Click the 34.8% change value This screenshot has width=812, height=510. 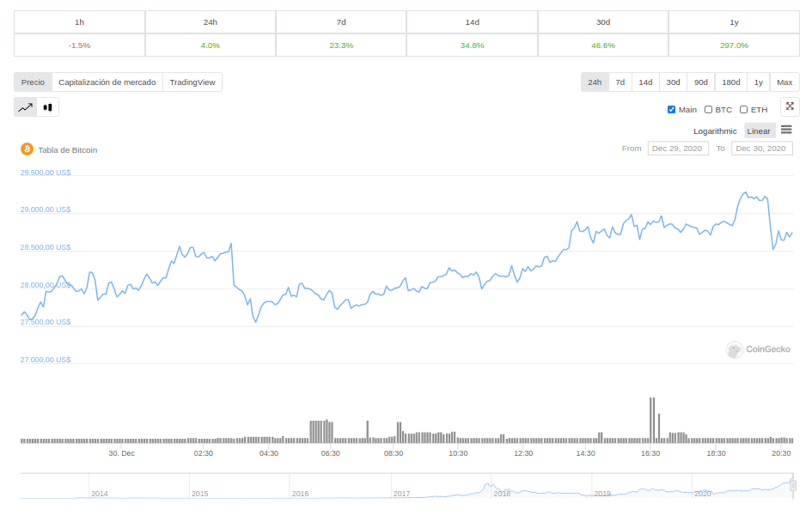(473, 46)
